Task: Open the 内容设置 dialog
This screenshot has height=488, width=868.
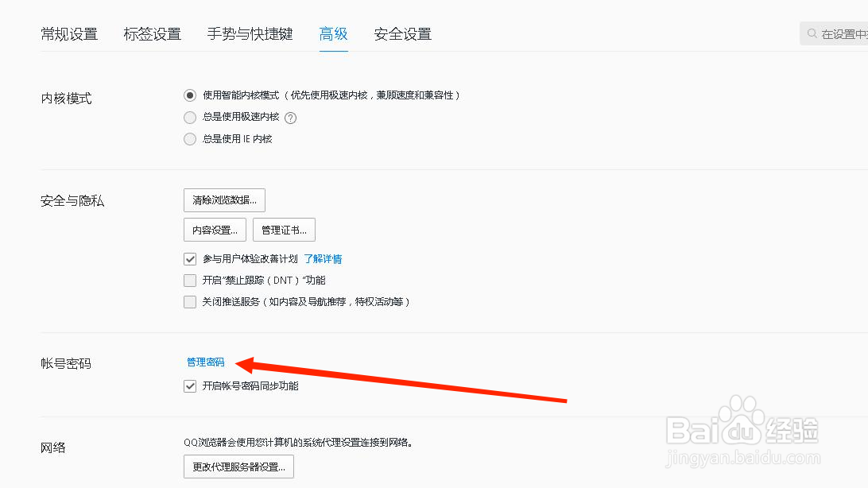Action: (x=214, y=229)
